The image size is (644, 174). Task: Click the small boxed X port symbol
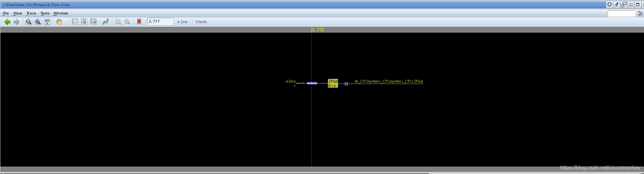[346, 84]
